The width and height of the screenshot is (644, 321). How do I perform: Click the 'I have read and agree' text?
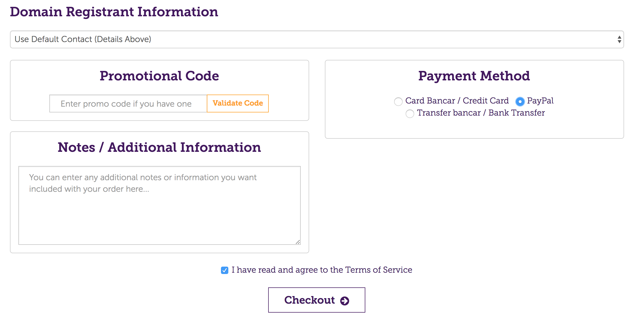321,270
